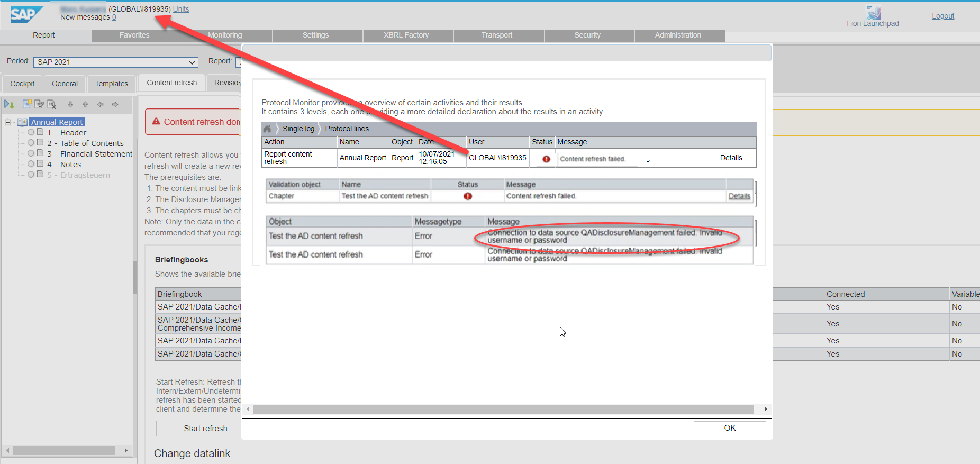980x464 pixels.
Task: Click page icon of 1 - Header chapter
Action: pos(40,132)
